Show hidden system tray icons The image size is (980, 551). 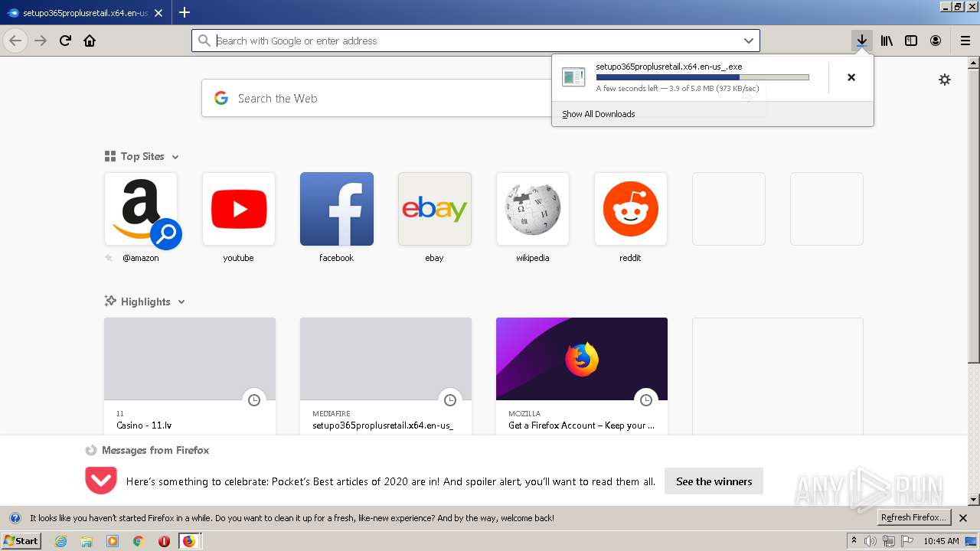[854, 541]
